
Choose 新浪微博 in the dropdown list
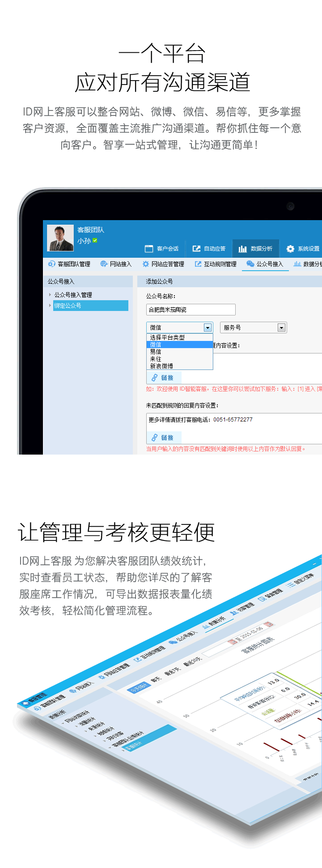[161, 366]
